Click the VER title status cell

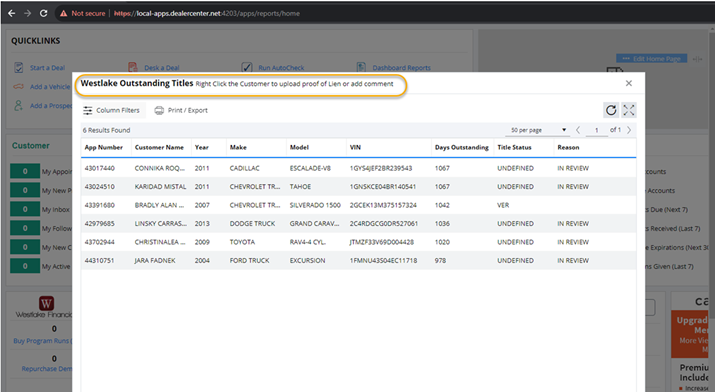pyautogui.click(x=503, y=205)
